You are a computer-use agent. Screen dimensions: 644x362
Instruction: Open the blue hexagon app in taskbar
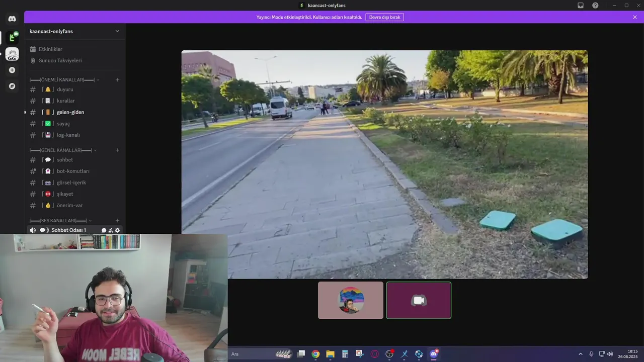419,354
